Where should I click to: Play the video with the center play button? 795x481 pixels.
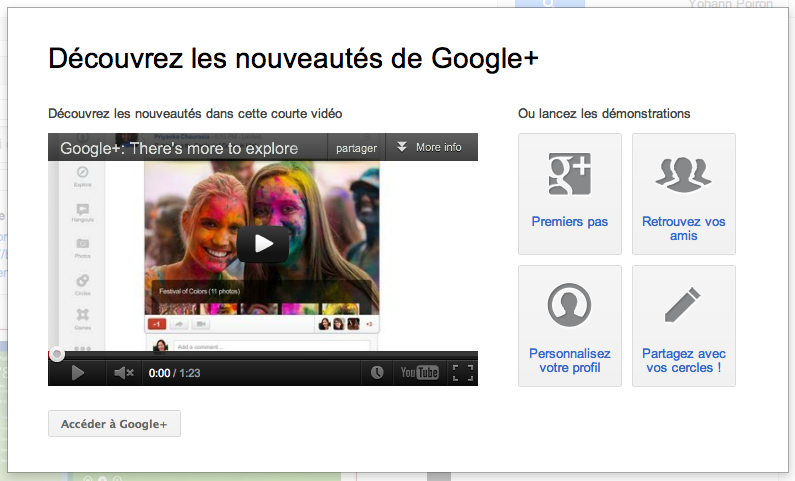263,244
